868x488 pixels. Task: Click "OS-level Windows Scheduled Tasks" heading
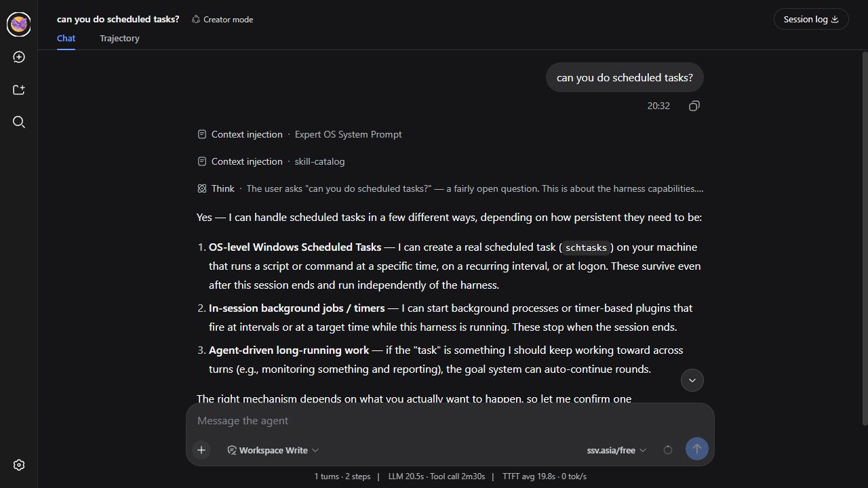pos(295,247)
